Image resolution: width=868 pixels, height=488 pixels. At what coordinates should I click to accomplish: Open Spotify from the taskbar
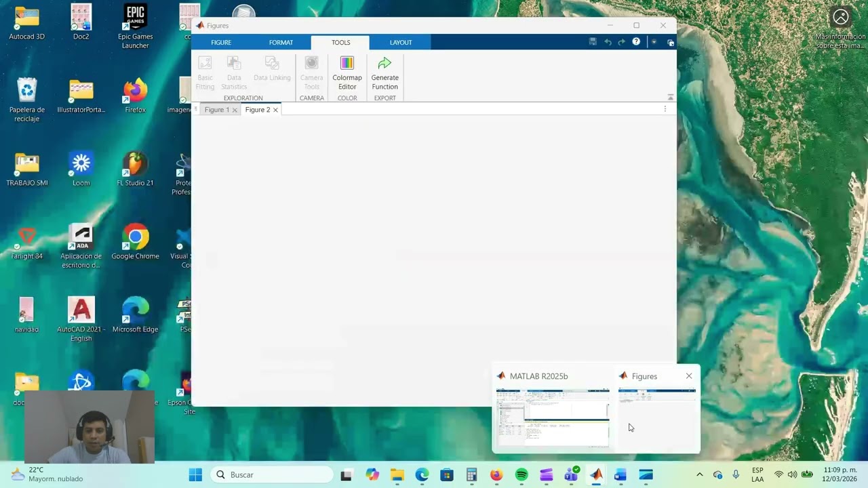(x=521, y=474)
